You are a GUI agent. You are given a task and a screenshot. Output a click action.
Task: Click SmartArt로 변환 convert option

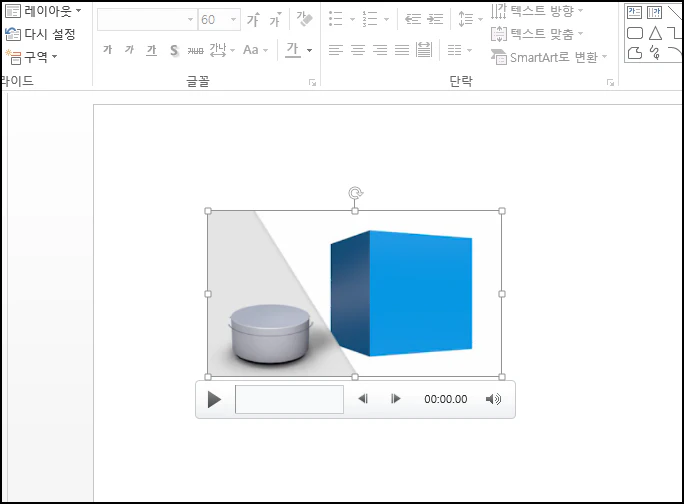pos(549,57)
